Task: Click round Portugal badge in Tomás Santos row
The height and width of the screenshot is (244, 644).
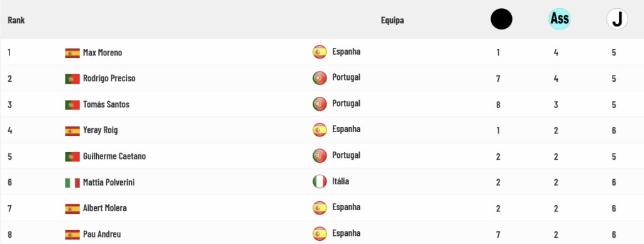Action: (319, 104)
